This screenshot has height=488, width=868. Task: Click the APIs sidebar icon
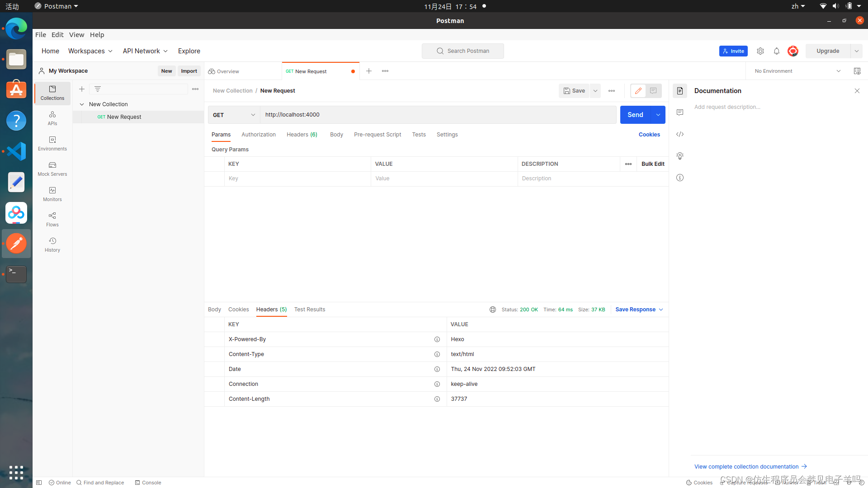[x=52, y=117]
